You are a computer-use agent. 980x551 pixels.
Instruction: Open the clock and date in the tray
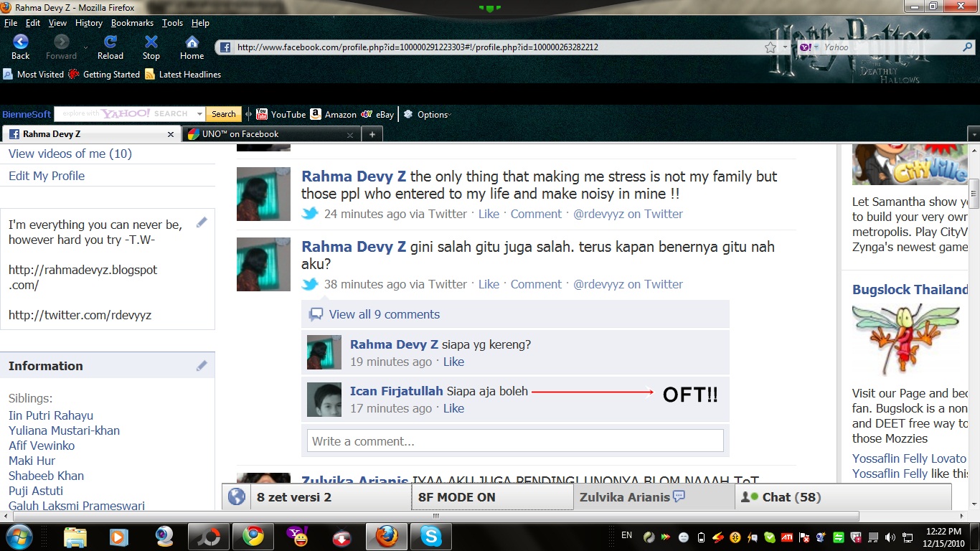pos(943,537)
